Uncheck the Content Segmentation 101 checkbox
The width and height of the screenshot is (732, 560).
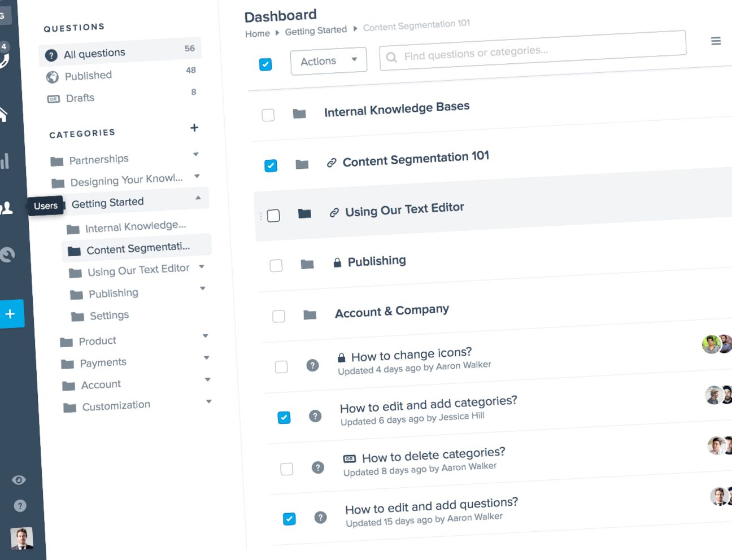(x=271, y=165)
